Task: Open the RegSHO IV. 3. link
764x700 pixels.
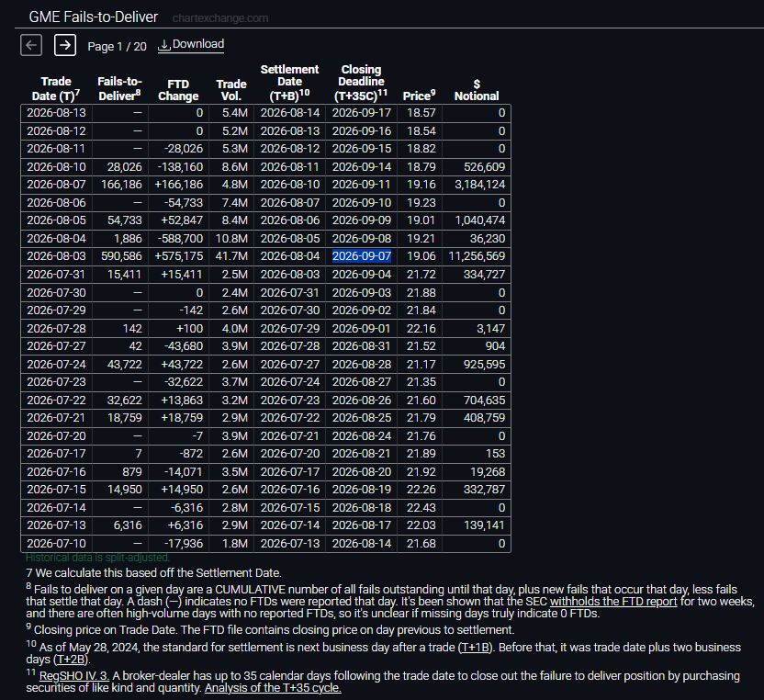Action: [74, 676]
